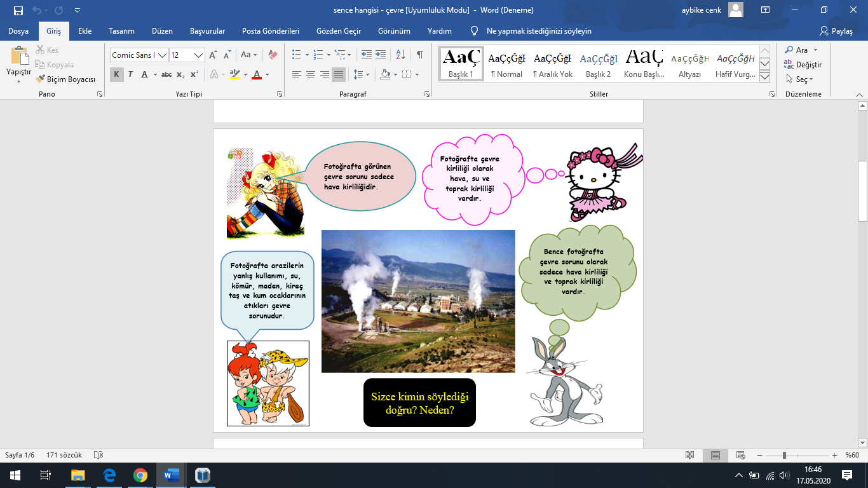The image size is (868, 488).
Task: Apply the yellow text highlight color
Action: (234, 75)
